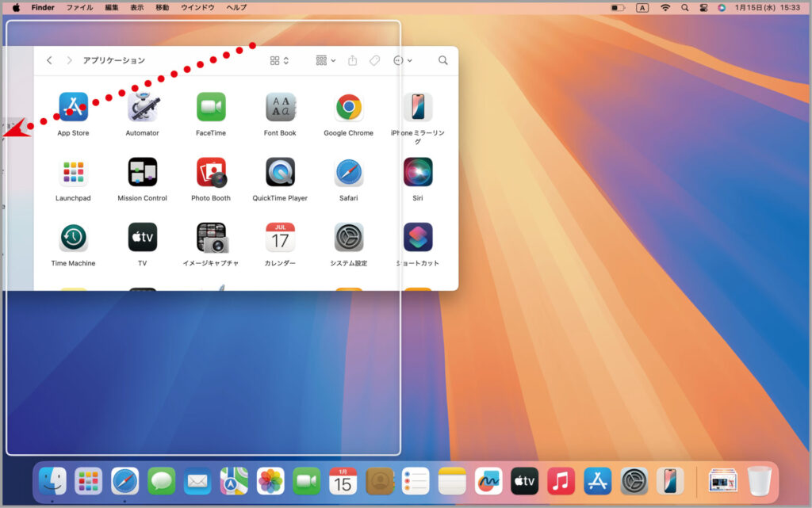Open Notes from the Dock
Viewport: 812px width, 508px height.
click(452, 481)
